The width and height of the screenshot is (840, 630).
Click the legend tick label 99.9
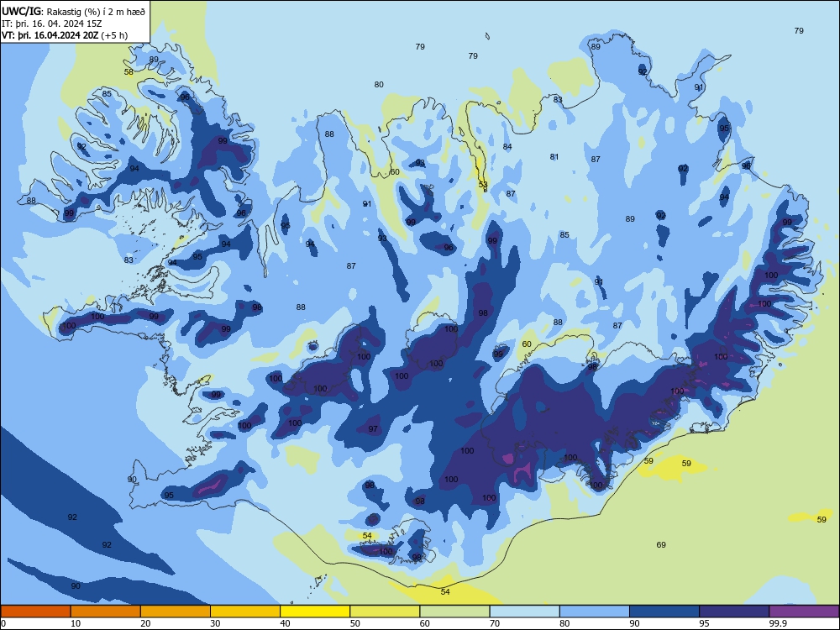(x=778, y=623)
